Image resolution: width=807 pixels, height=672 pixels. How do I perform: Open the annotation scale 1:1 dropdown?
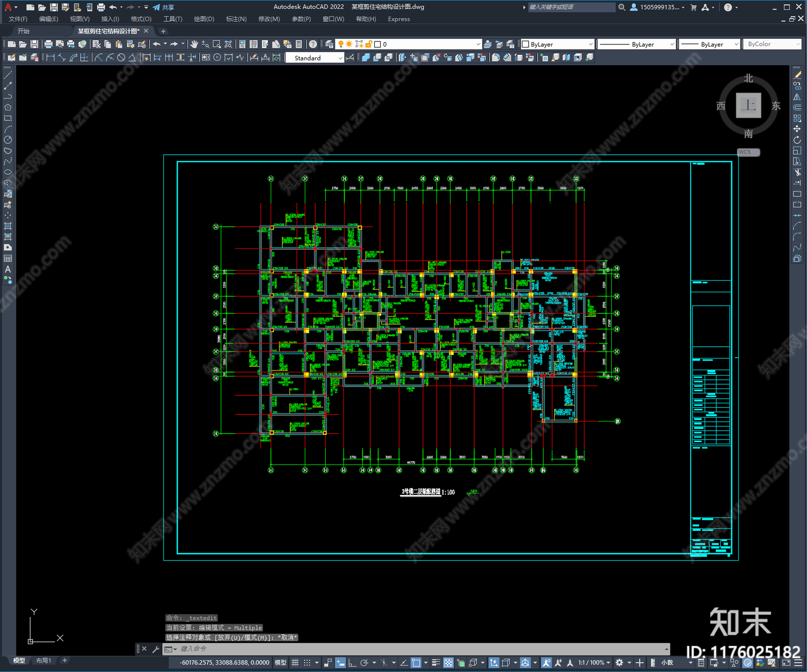pyautogui.click(x=594, y=662)
